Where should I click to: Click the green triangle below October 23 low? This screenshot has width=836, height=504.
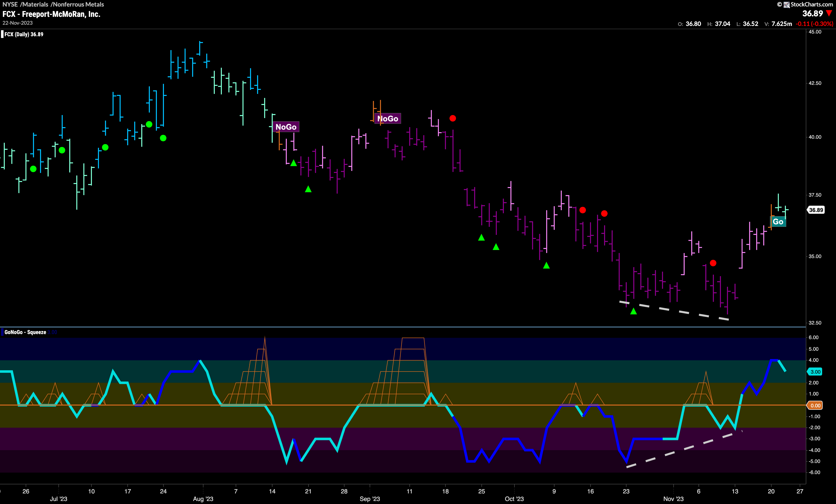pyautogui.click(x=633, y=311)
